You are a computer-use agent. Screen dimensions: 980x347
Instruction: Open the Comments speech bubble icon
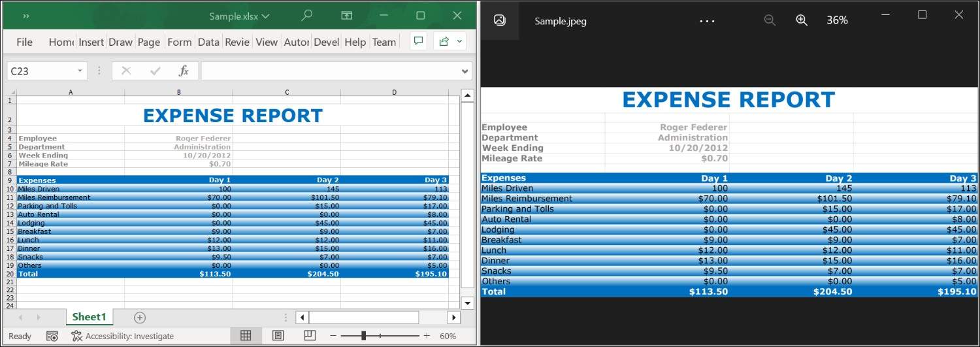coord(419,41)
